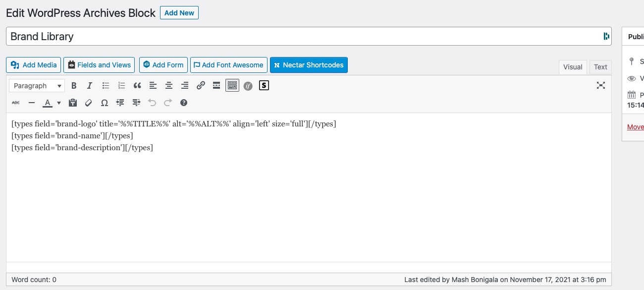
Task: Switch to the Visual editor tab
Action: point(573,67)
